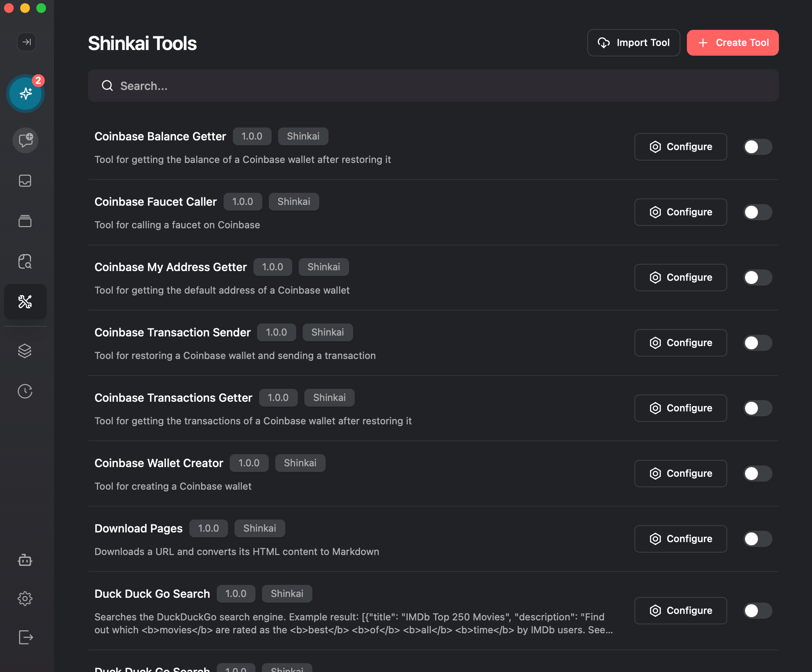Image resolution: width=812 pixels, height=672 pixels.
Task: Open the inbox tray icon in sidebar
Action: click(x=25, y=181)
